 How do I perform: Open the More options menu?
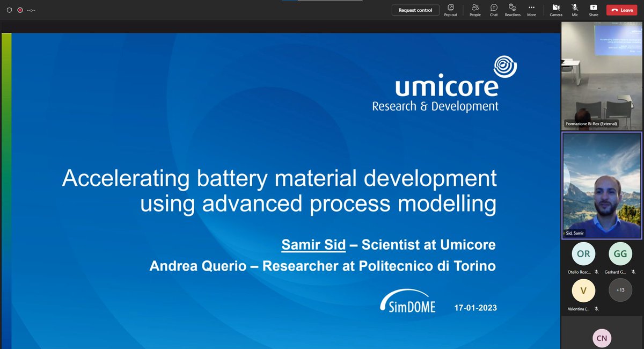click(x=531, y=10)
